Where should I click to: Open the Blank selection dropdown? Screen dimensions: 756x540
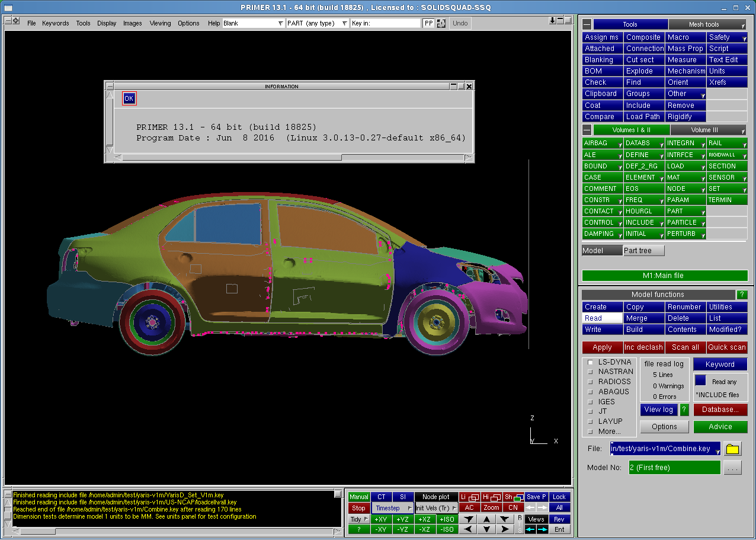[254, 23]
